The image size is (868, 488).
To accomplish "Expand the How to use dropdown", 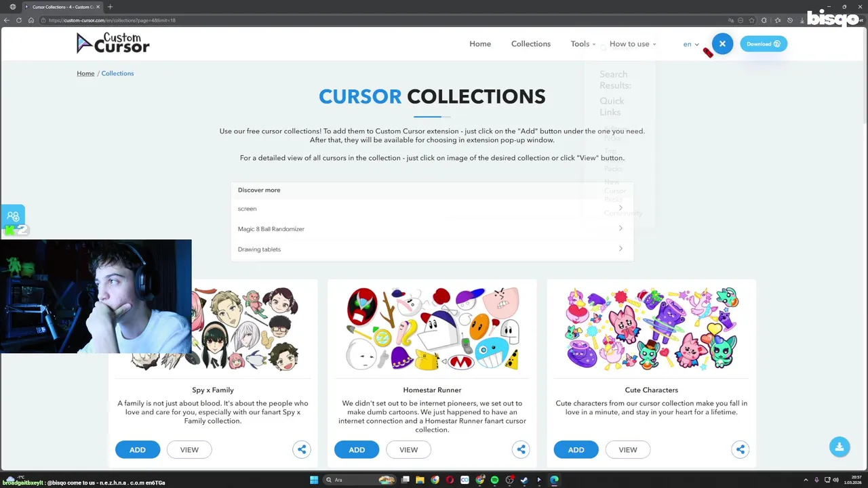I will coord(633,44).
